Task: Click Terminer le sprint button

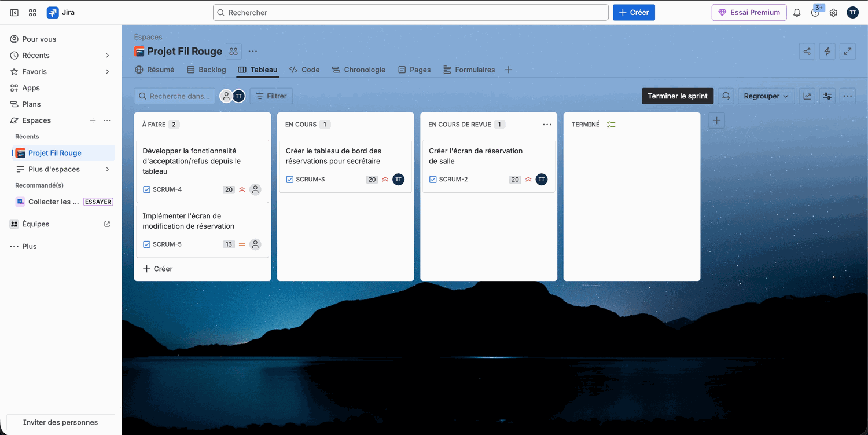Action: (x=678, y=96)
